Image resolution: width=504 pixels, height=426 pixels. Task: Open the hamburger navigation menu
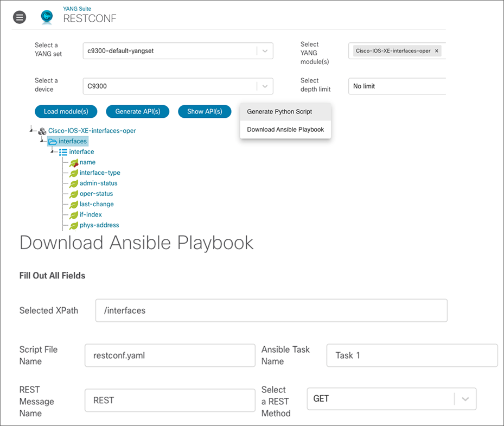20,17
